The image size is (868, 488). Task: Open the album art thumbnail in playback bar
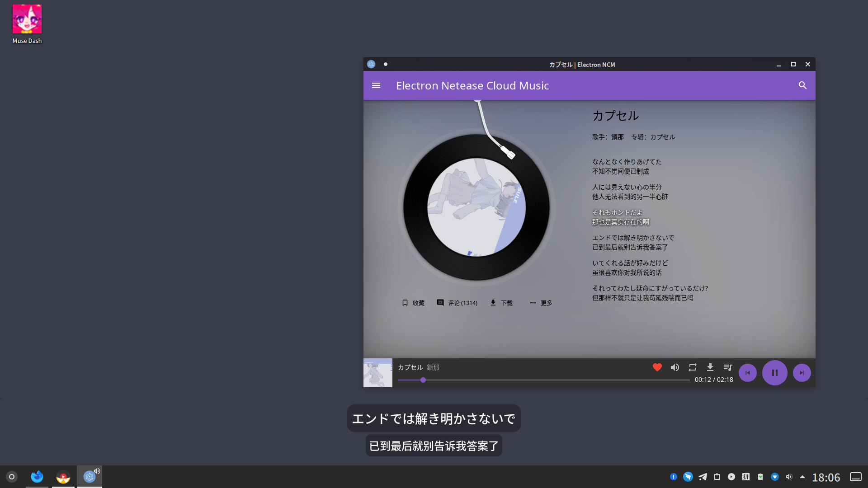pos(377,373)
